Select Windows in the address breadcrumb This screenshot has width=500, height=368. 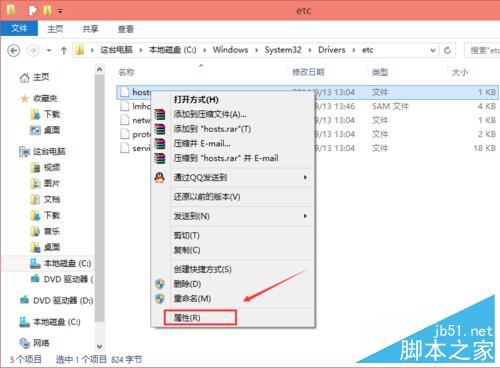pyautogui.click(x=231, y=50)
